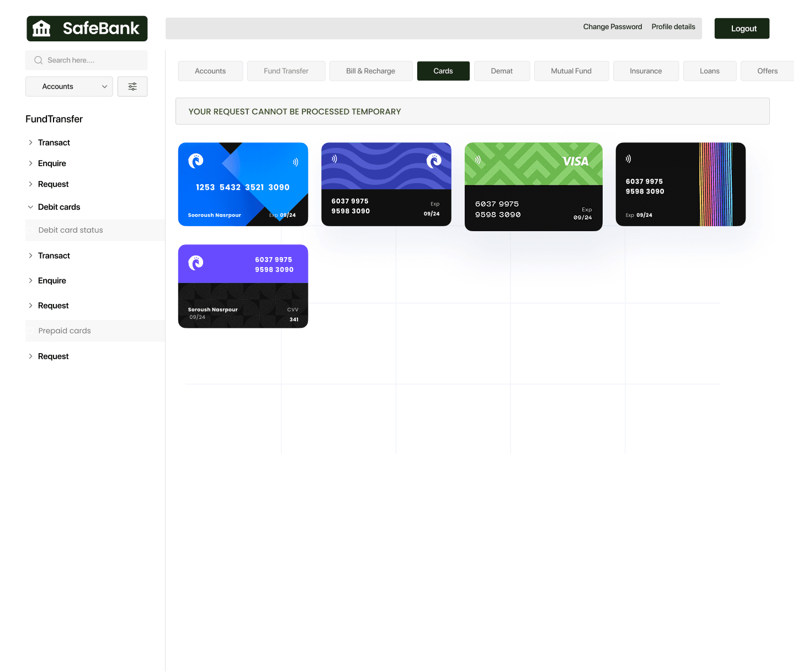Click Exp 09/24 on the 1253 5432 card
This screenshot has width=803, height=672.
(283, 215)
